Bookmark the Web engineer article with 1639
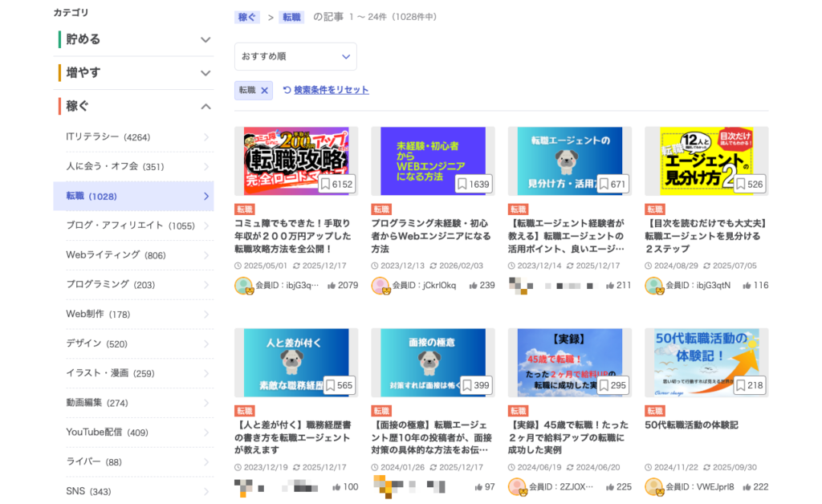822x504 pixels. point(462,185)
